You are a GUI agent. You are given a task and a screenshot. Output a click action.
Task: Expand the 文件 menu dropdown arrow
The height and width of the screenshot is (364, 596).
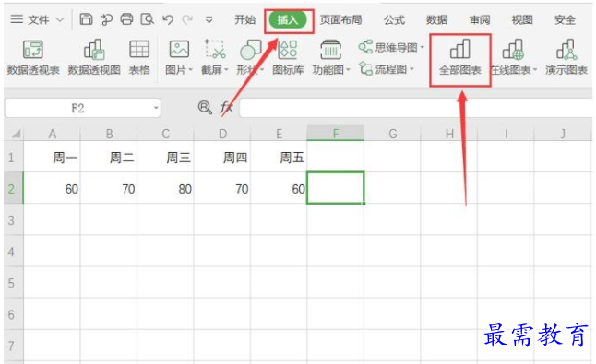[x=60, y=19]
